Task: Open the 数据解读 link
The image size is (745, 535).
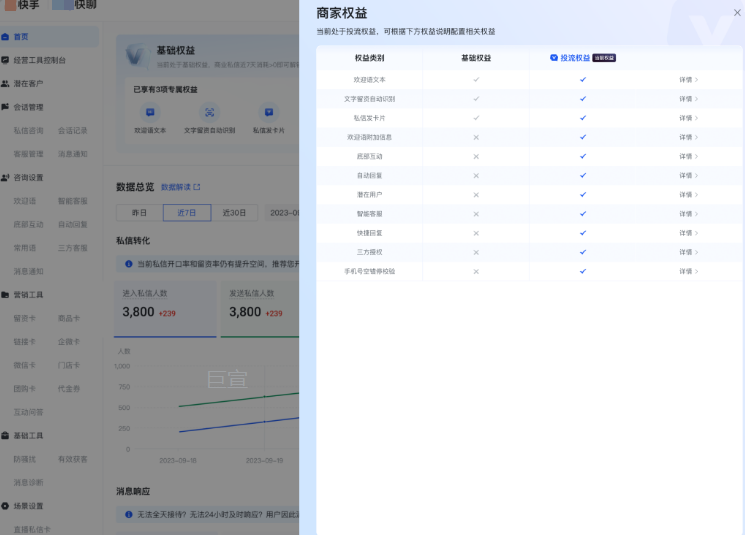Action: pos(176,187)
